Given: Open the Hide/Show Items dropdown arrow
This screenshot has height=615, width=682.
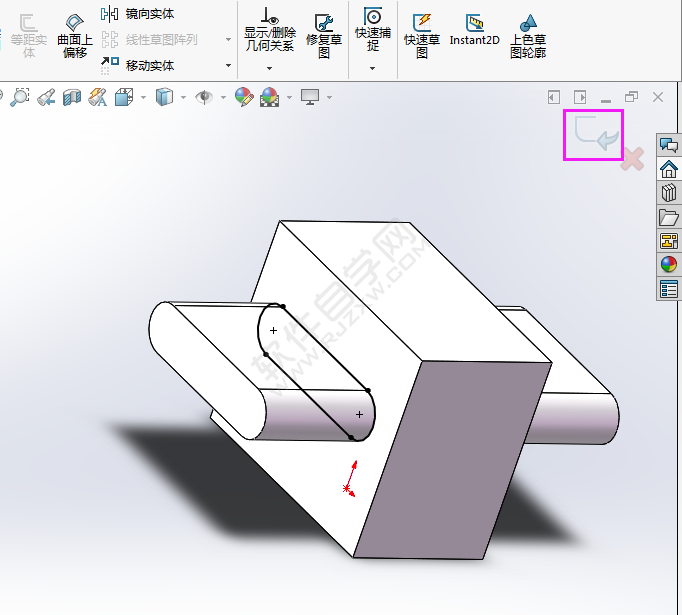Looking at the screenshot, I should click(x=224, y=97).
